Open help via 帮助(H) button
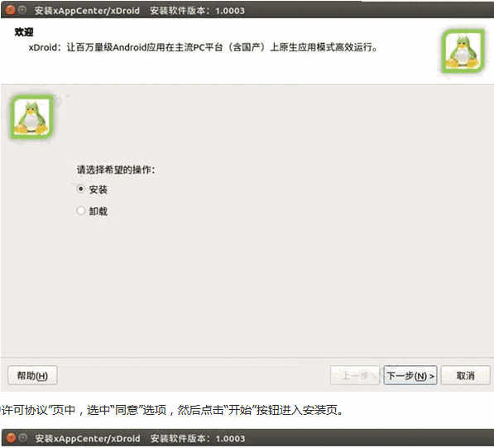494x448 pixels. point(32,375)
